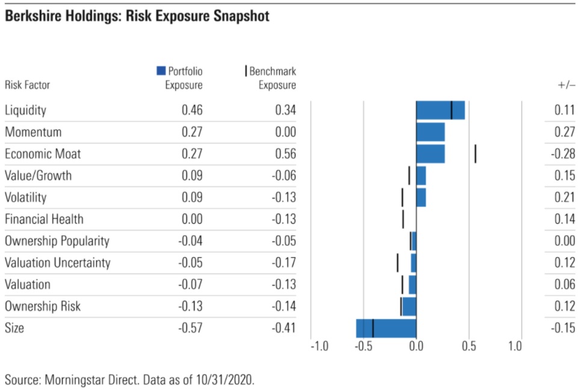Select the Financial Health row label

pos(44,219)
